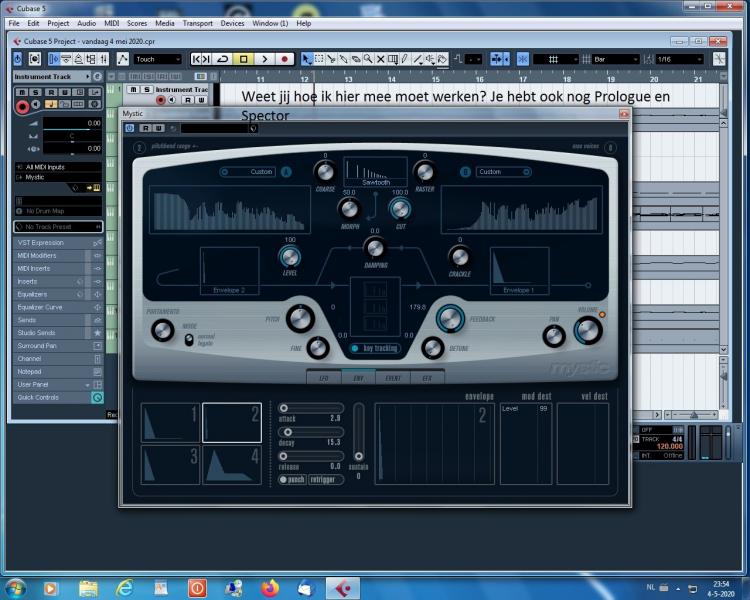Screen dimensions: 750x600
Task: Open the automation mode Touch dropdown
Action: (x=157, y=59)
